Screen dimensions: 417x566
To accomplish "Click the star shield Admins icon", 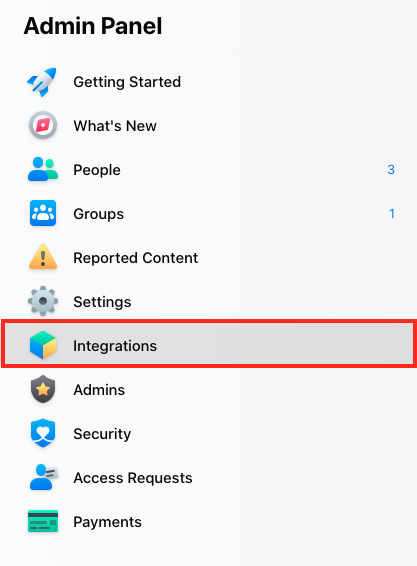I will click(43, 389).
